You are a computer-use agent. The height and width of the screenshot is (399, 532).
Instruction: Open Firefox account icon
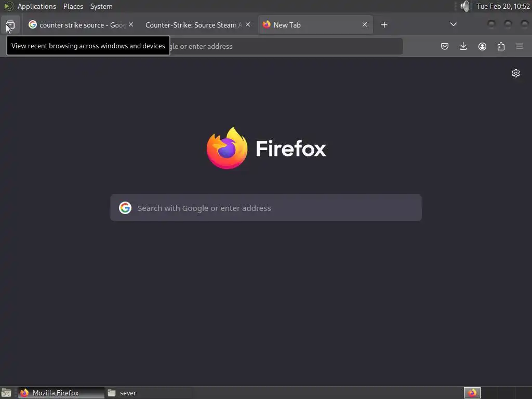click(x=482, y=46)
